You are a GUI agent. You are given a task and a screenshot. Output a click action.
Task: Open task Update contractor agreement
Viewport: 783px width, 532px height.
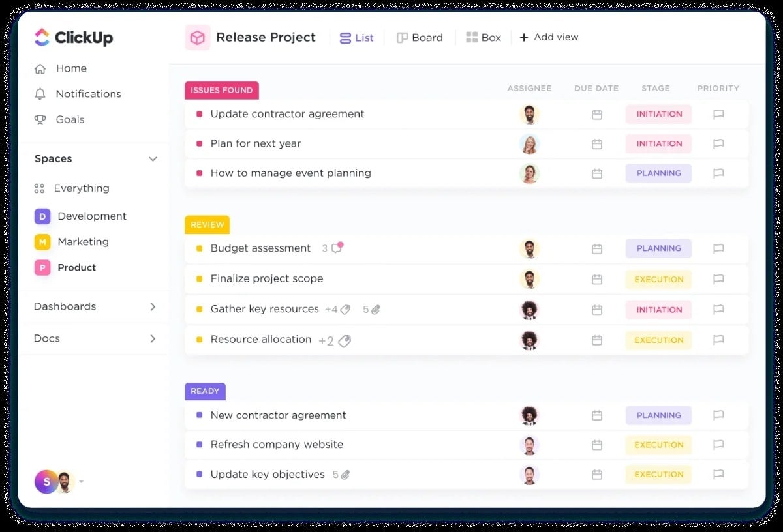(x=287, y=114)
